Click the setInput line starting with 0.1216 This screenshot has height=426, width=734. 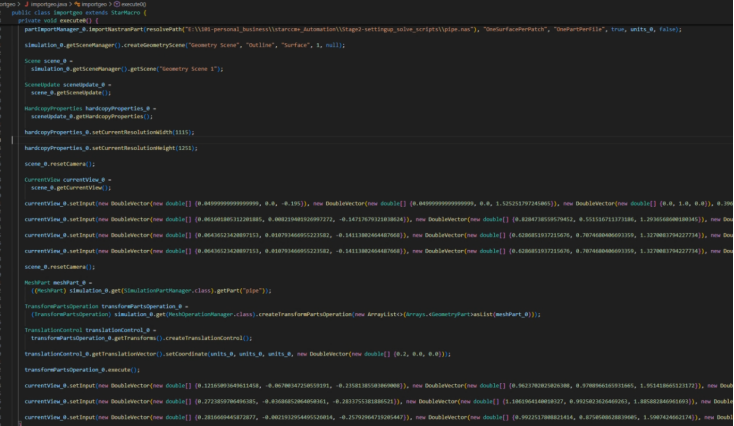(x=378, y=386)
